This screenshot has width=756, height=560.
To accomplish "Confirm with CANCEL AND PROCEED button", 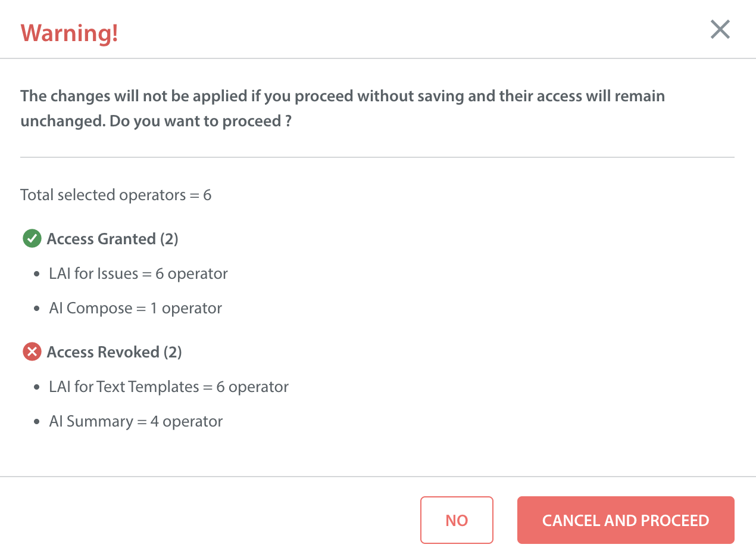I will click(626, 520).
